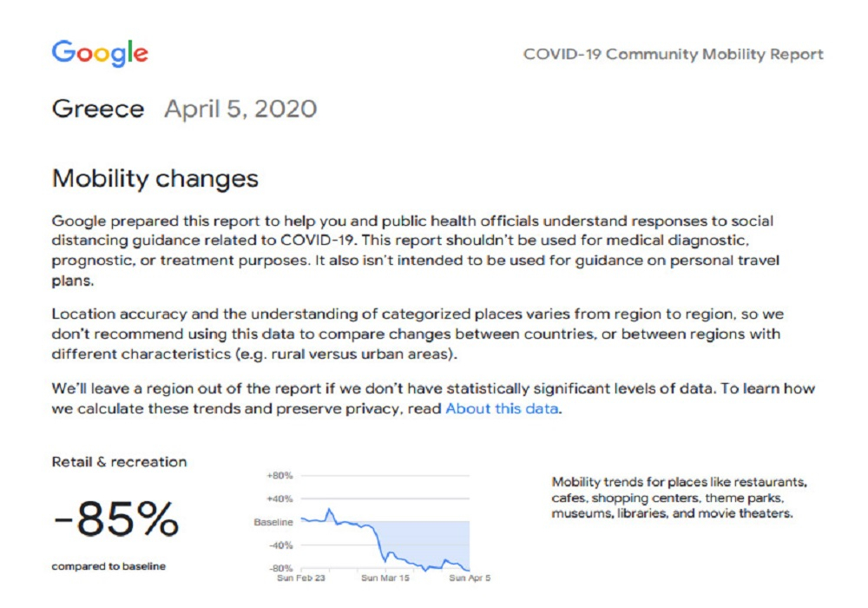
Task: Click the retail mobility trends description text
Action: click(x=680, y=497)
